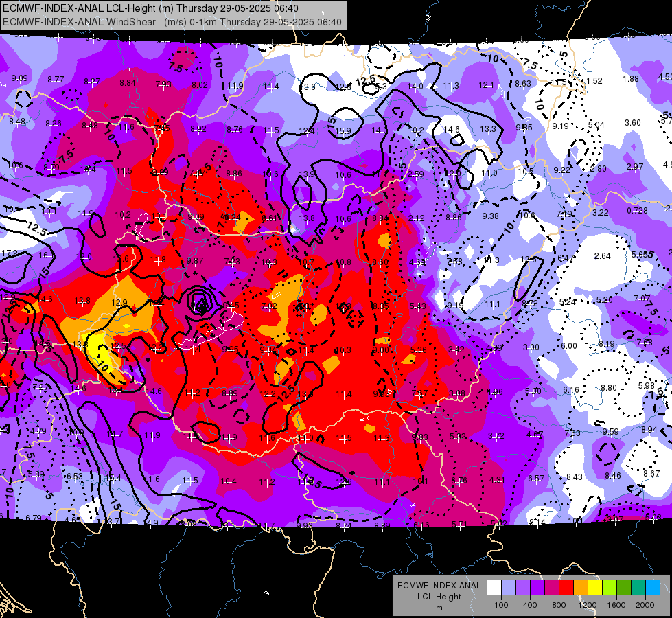The image size is (672, 618).
Task: Choose the dark green legend swatch
Action: point(624,588)
